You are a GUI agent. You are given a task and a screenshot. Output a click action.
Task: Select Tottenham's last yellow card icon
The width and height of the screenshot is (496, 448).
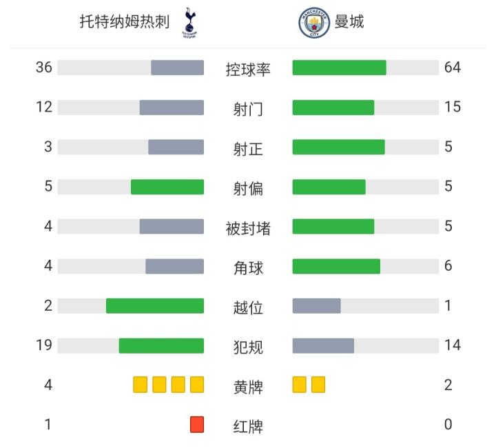coord(197,385)
